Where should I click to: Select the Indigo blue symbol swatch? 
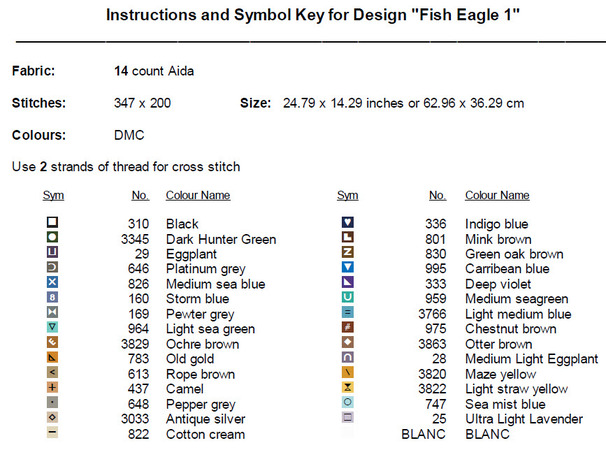pos(348,223)
